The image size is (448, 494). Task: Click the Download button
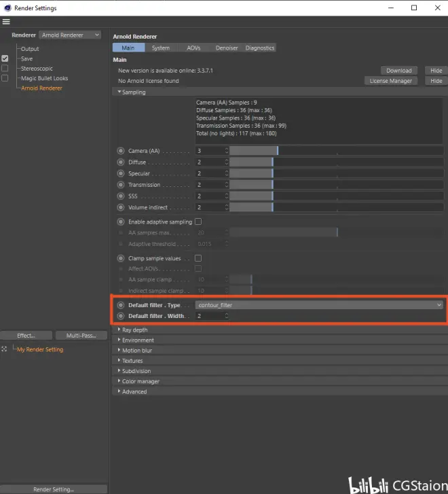(399, 71)
